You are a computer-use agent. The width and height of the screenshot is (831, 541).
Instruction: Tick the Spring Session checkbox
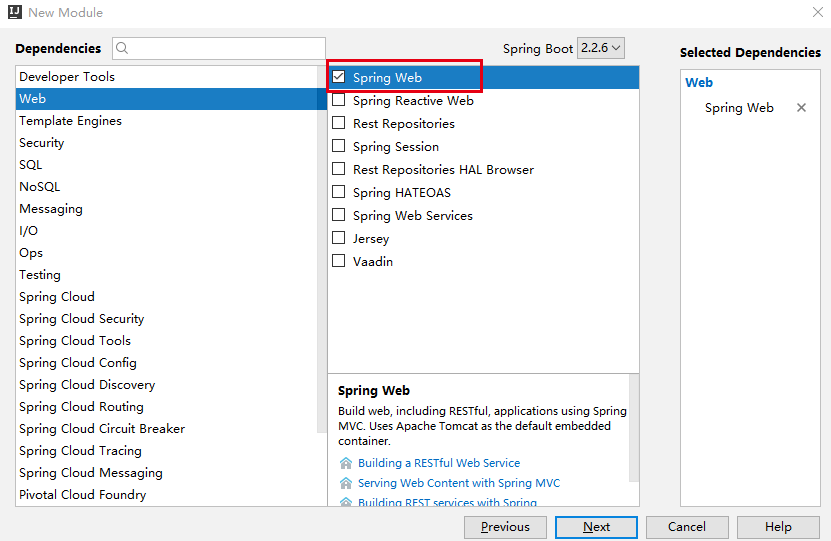[339, 146]
